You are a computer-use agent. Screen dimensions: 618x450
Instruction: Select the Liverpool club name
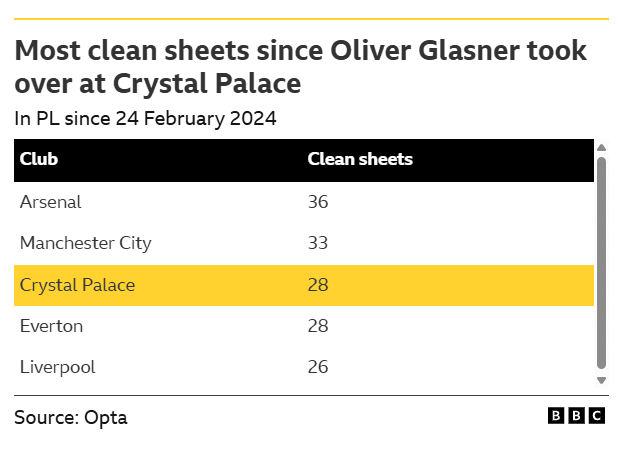58,367
